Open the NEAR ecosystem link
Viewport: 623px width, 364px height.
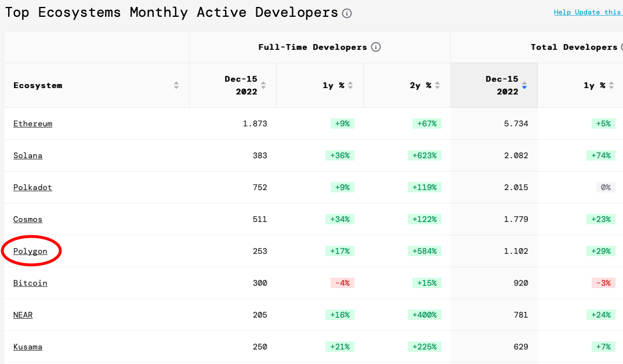[23, 315]
